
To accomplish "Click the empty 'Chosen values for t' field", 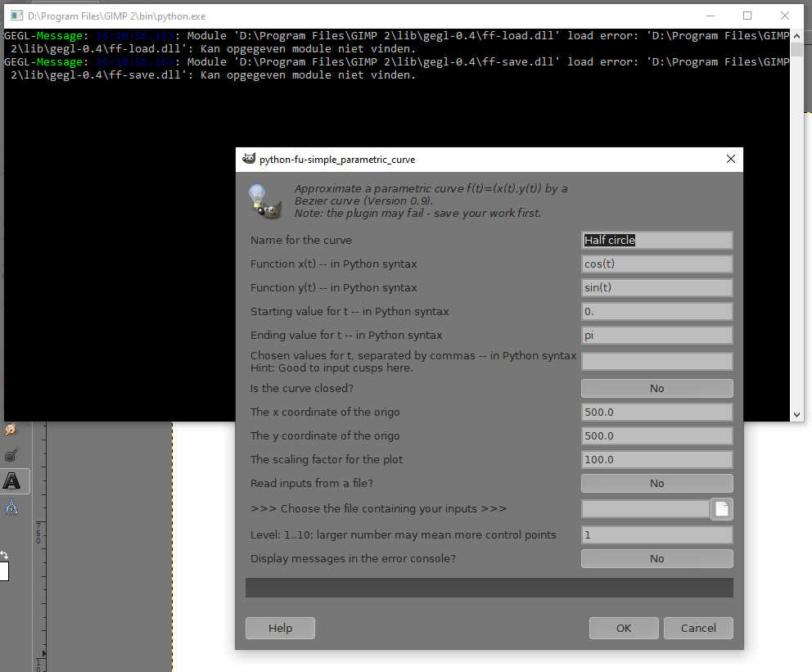I will 656,361.
